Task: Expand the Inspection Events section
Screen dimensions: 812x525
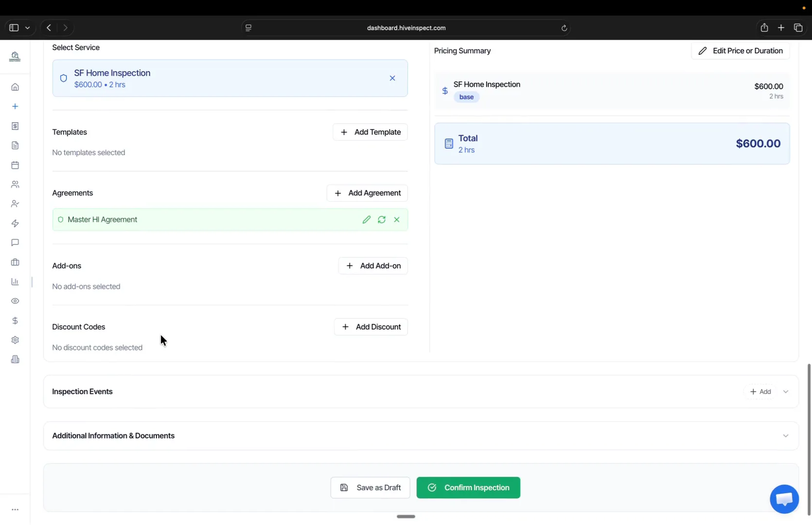Action: pyautogui.click(x=786, y=392)
